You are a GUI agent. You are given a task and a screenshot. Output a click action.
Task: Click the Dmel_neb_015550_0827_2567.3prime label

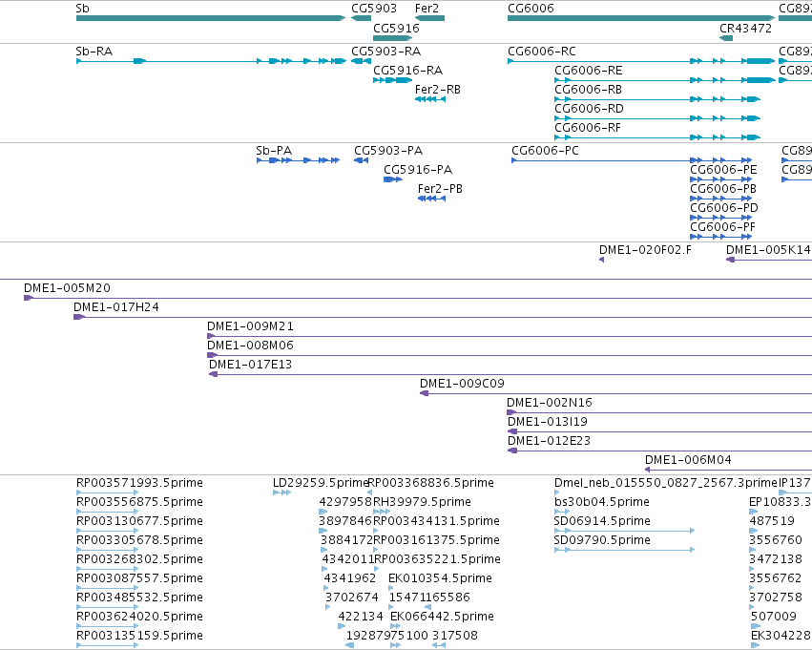tap(666, 483)
